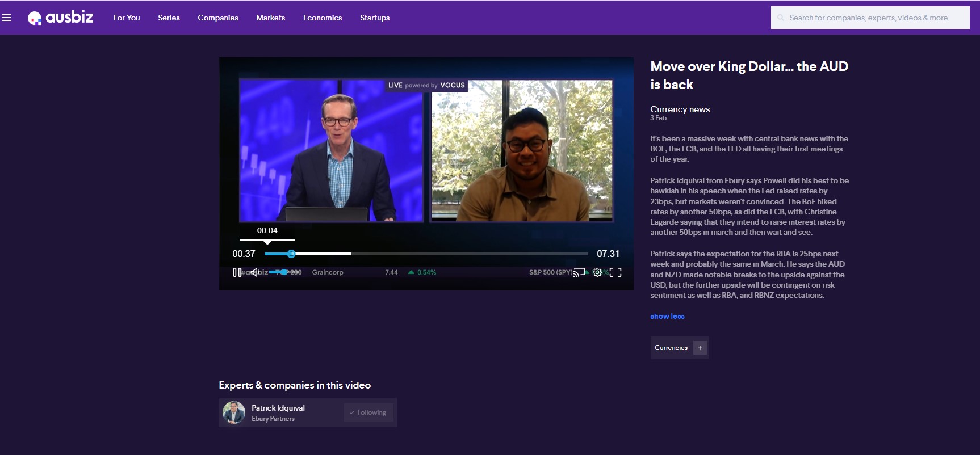The height and width of the screenshot is (455, 980).
Task: Open the Series menu item
Action: 169,18
